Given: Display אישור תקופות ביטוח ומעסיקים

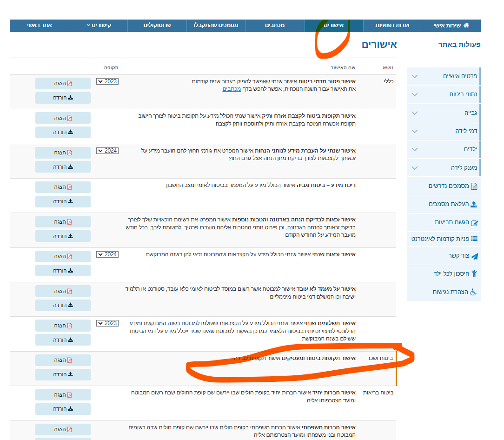Looking at the screenshot, I should coord(63,360).
